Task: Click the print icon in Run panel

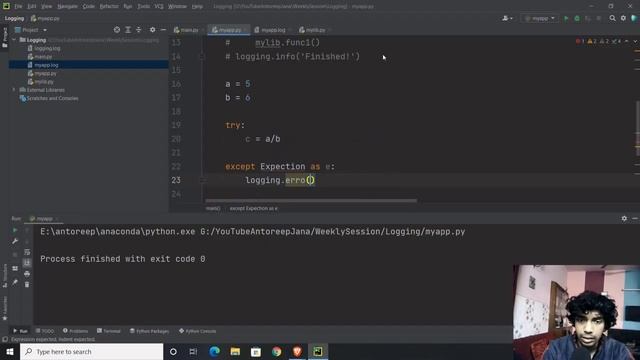Action: pos(27,273)
